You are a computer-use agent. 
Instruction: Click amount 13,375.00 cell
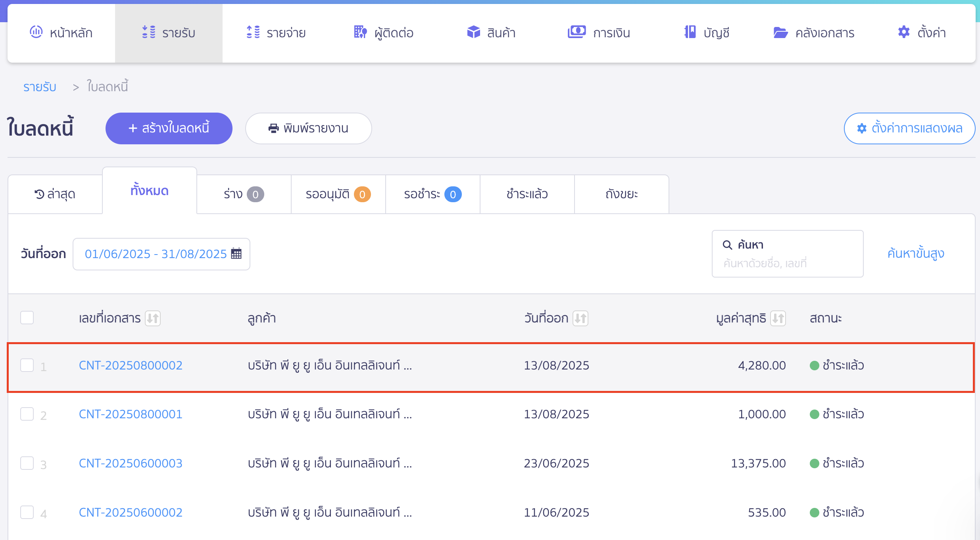(x=758, y=463)
